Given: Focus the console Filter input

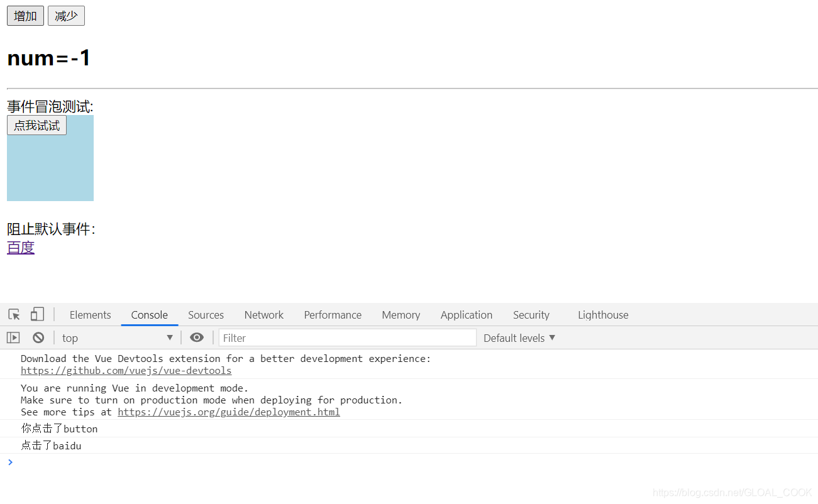Looking at the screenshot, I should [347, 338].
